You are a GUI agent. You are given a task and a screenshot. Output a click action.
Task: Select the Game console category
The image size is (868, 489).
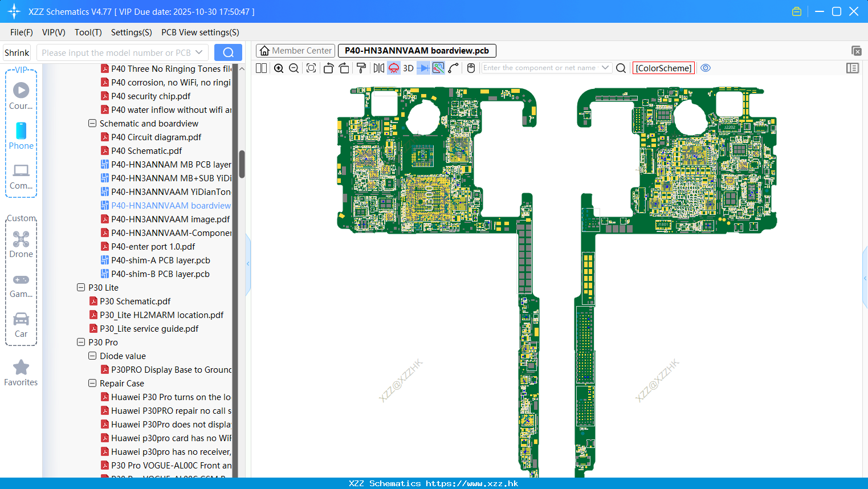pyautogui.click(x=21, y=285)
